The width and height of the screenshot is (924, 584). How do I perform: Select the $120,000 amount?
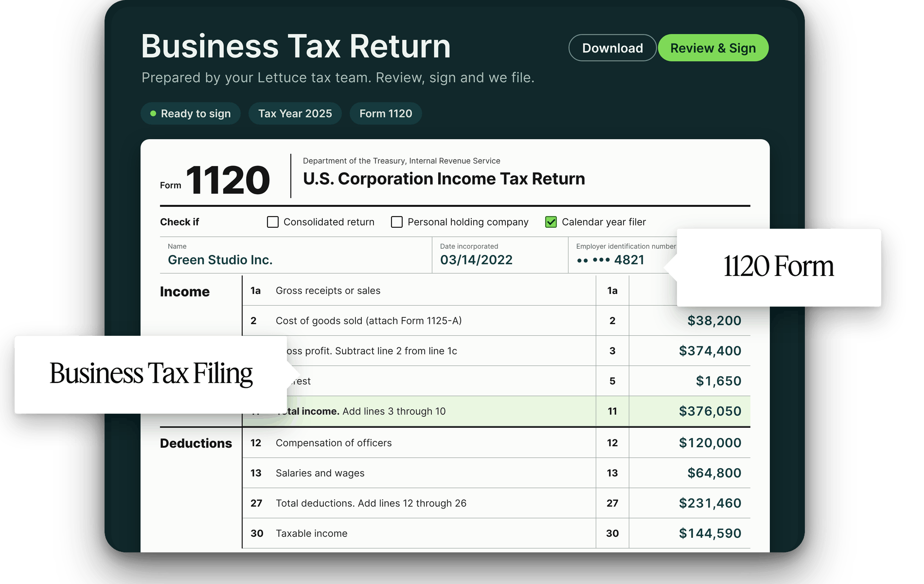coord(710,443)
